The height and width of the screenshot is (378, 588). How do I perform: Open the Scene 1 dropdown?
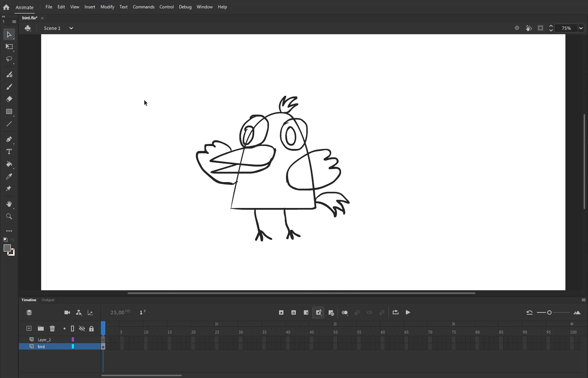[71, 28]
